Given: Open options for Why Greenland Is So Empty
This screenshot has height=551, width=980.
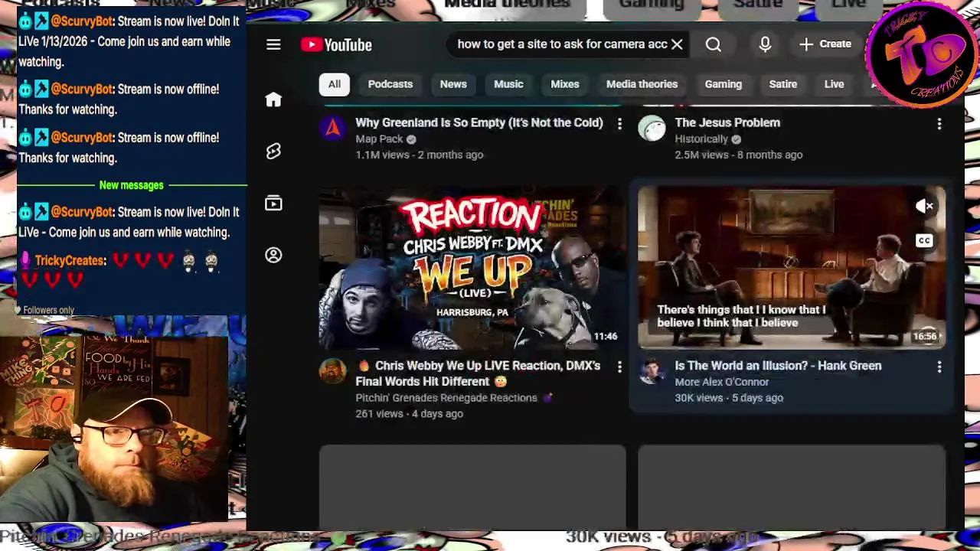Looking at the screenshot, I should coord(619,123).
